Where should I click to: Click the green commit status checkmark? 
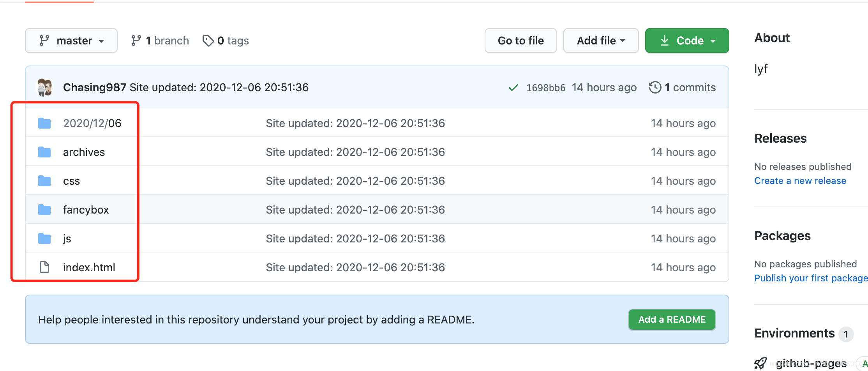513,88
